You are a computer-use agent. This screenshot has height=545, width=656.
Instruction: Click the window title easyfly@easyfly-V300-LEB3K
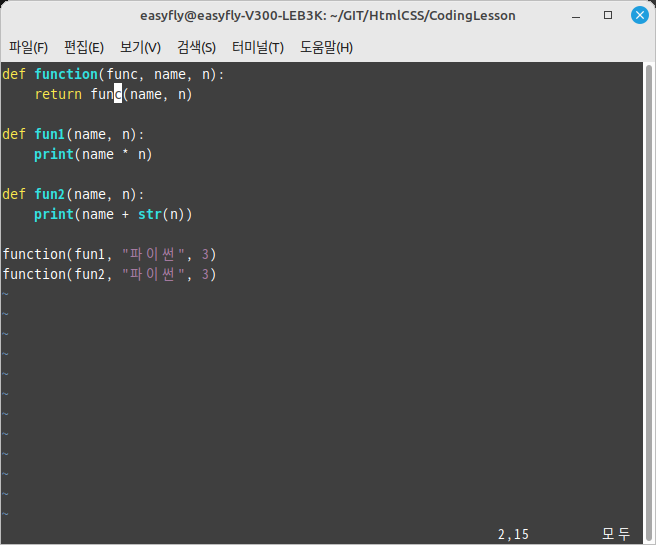[x=328, y=15]
